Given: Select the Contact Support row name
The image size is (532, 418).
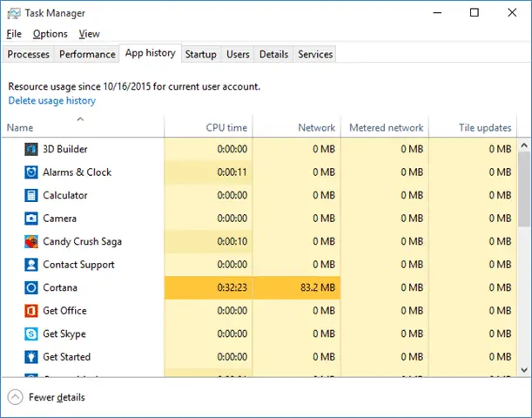Looking at the screenshot, I should coord(78,265).
